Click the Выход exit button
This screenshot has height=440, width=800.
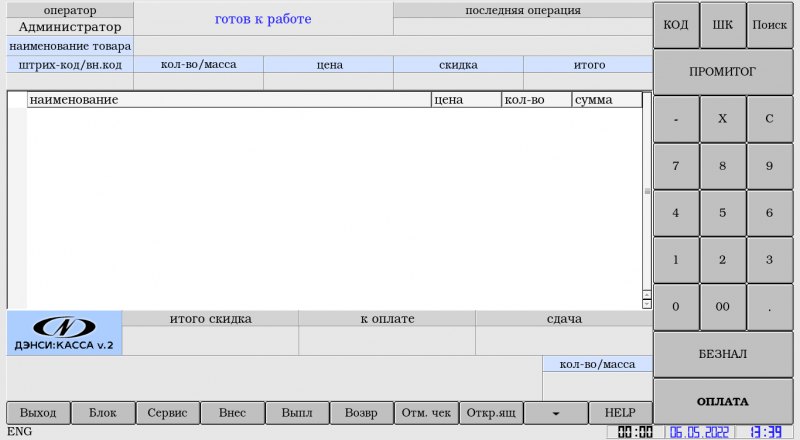pos(38,413)
